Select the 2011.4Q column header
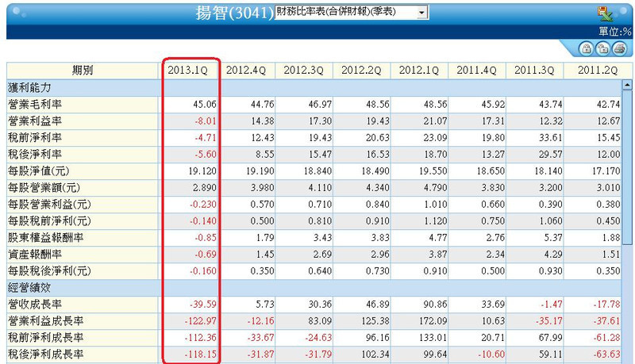 (477, 71)
